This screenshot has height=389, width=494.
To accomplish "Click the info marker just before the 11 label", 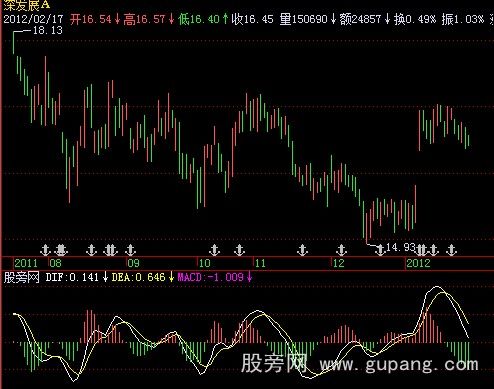I will tap(239, 250).
